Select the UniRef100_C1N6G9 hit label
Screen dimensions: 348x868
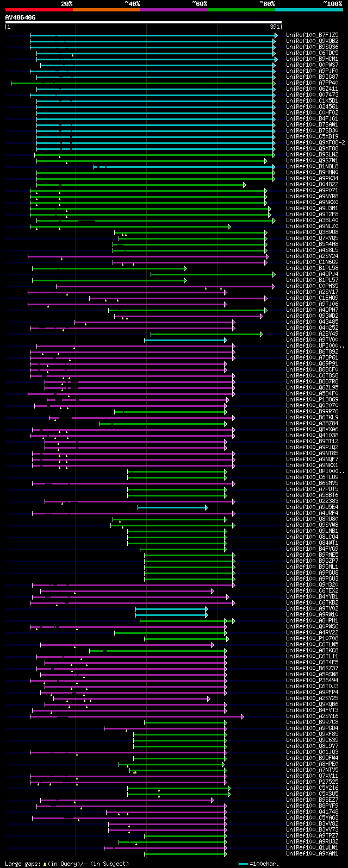tap(312, 262)
